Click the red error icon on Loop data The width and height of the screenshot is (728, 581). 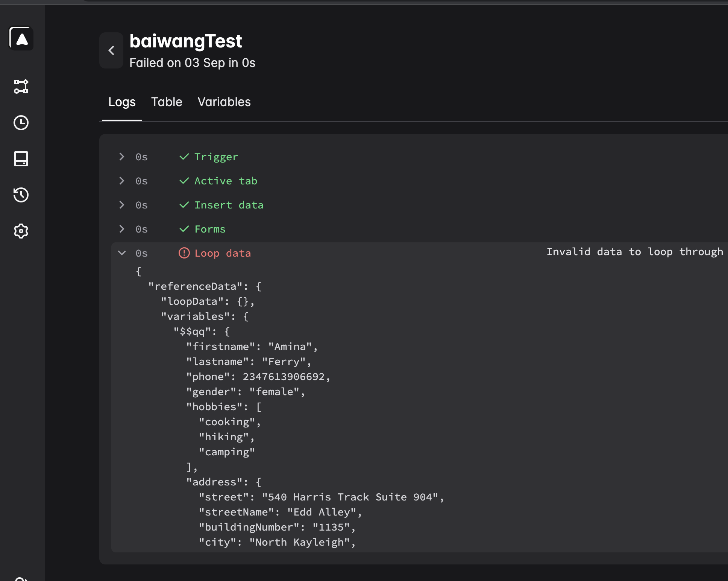(184, 253)
